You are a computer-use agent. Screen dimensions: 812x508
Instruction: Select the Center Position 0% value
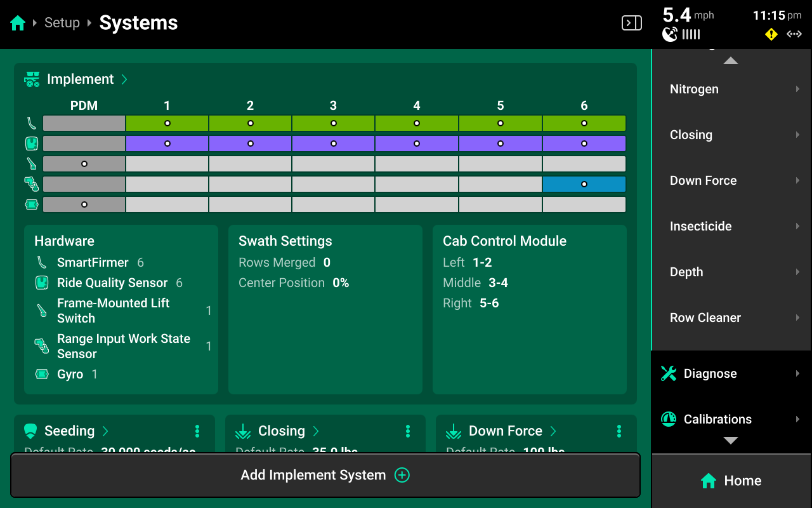coord(341,283)
